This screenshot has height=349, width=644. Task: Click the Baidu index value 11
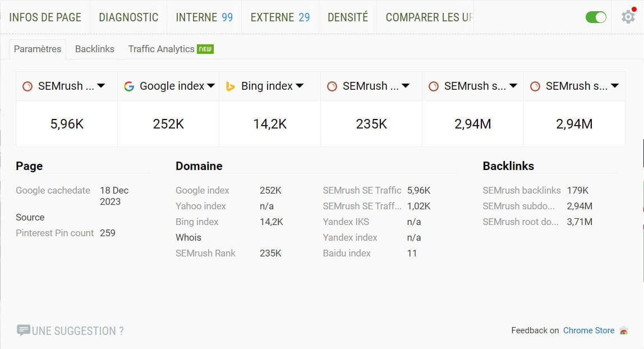(x=412, y=253)
